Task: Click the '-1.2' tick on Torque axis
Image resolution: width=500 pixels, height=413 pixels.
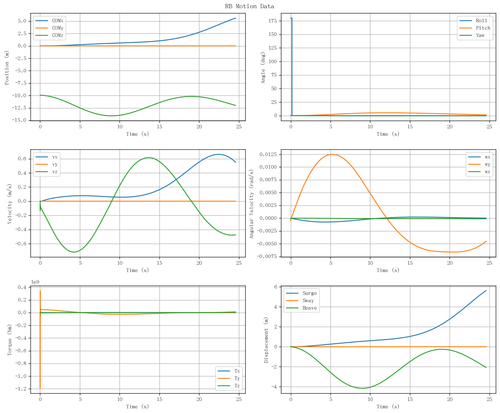Action: (21, 389)
